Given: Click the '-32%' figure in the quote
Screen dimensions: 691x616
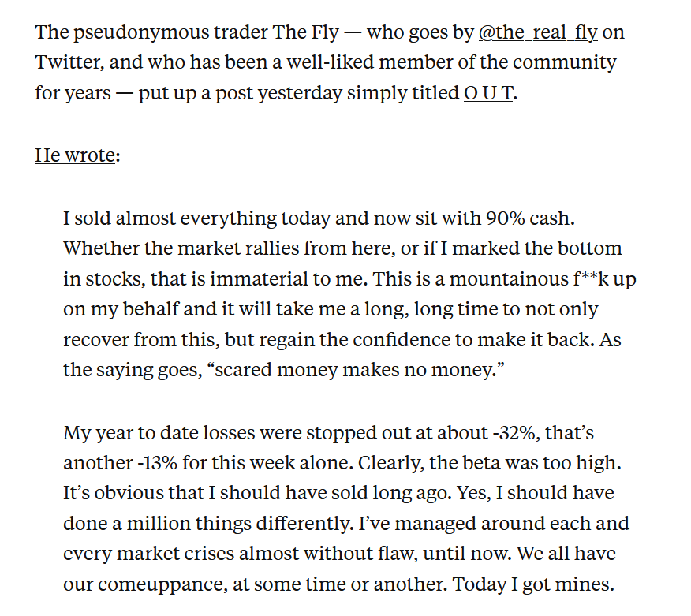Looking at the screenshot, I should [x=513, y=433].
